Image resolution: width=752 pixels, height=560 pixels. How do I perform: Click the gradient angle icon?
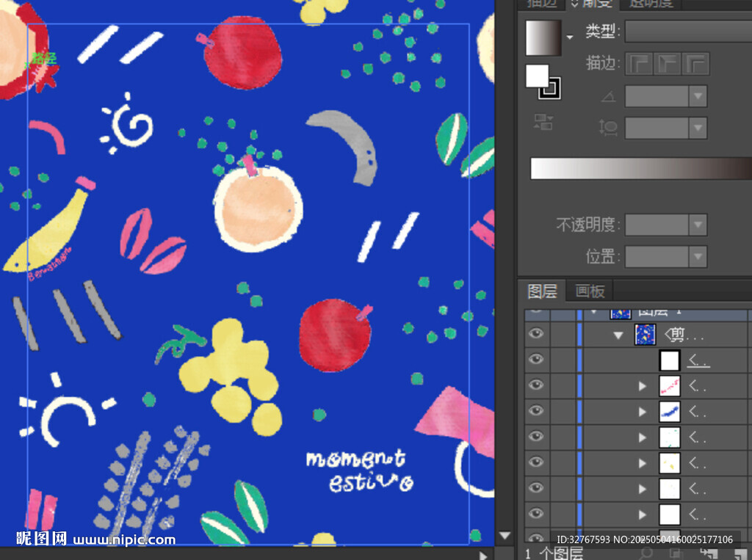[x=608, y=96]
